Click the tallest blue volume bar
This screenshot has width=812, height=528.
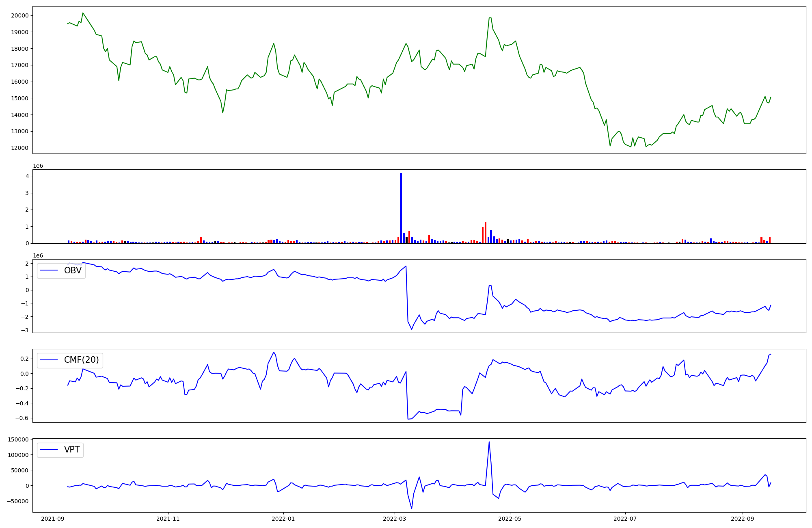pyautogui.click(x=401, y=207)
